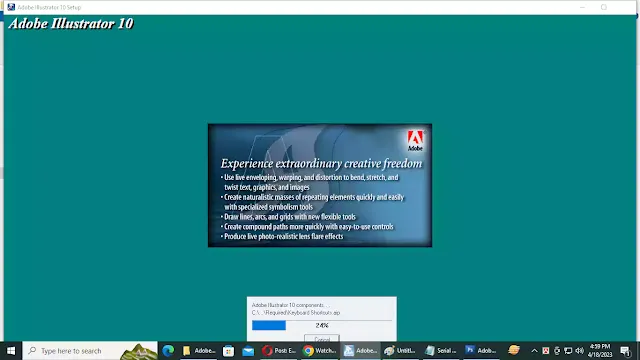
Task: Switch to the Opera 'Posts E...' window
Action: point(279,351)
